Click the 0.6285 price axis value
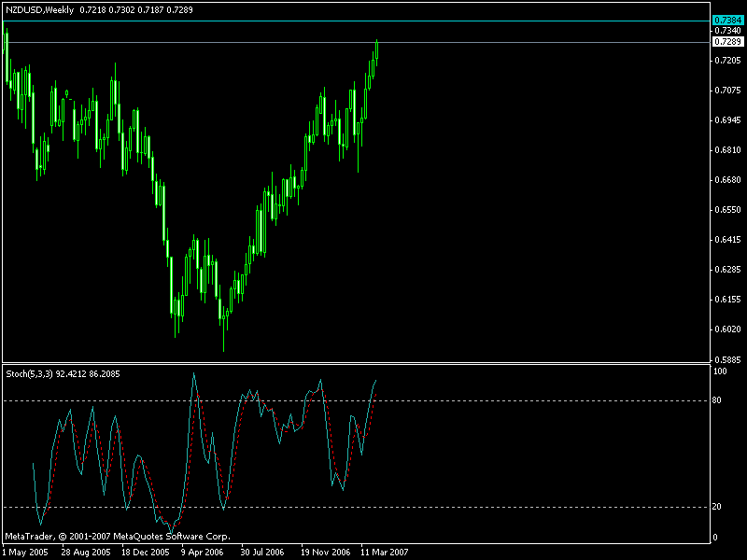This screenshot has width=747, height=560. coord(728,270)
